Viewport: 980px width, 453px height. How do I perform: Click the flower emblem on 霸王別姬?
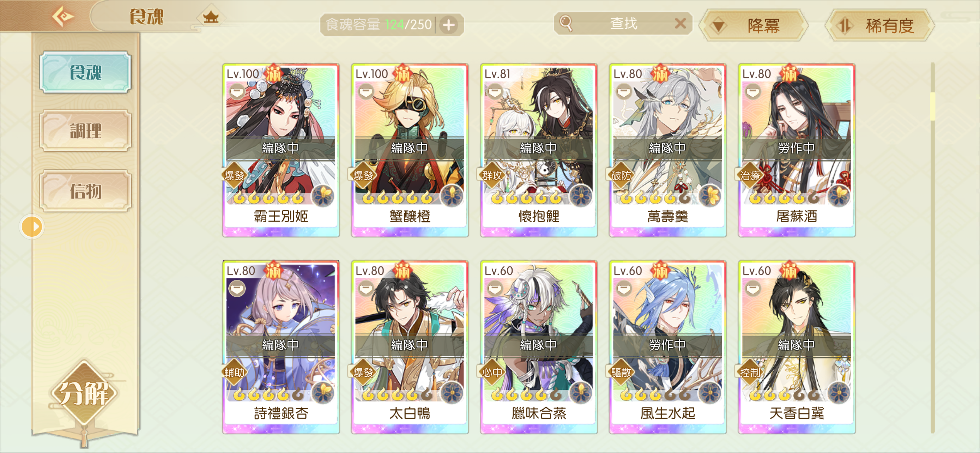click(323, 196)
